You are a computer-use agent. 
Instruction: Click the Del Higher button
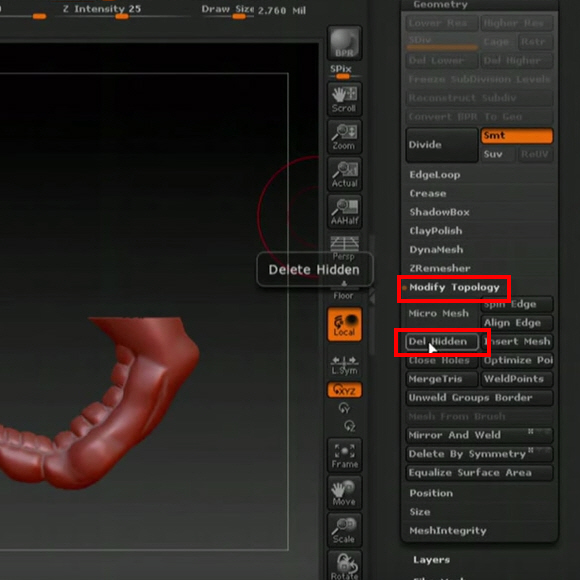coord(517,61)
